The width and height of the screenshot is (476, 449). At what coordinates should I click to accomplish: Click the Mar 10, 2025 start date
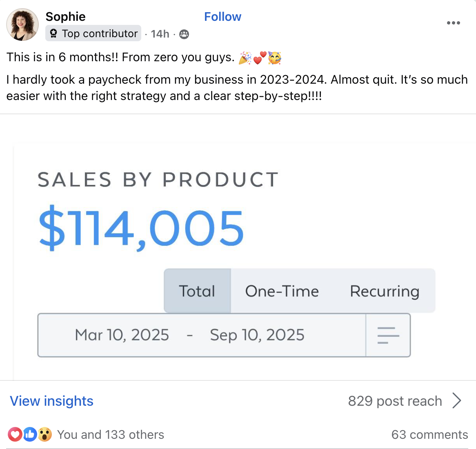point(122,335)
